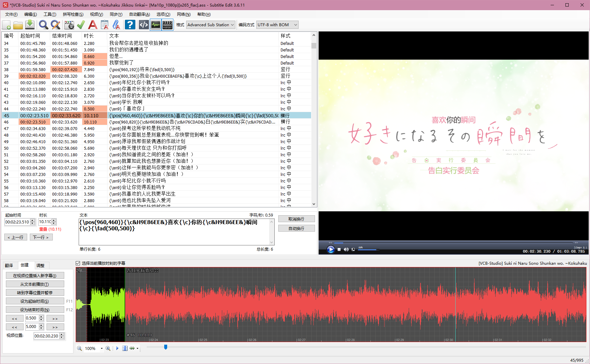Open the 选项(O) menu
This screenshot has height=364, width=590.
tap(163, 14)
